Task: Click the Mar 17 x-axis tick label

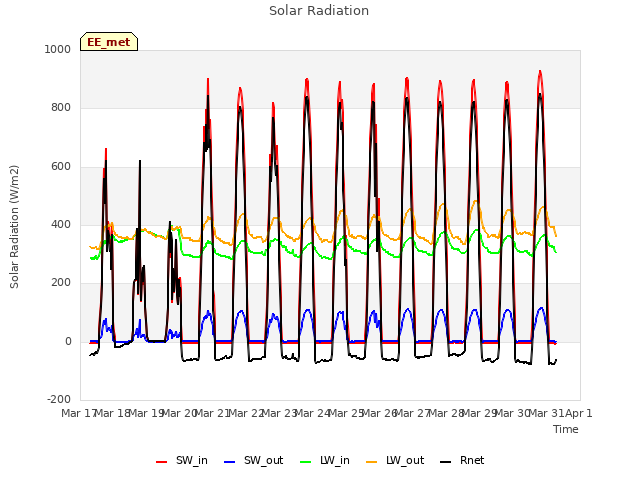Action: [78, 413]
